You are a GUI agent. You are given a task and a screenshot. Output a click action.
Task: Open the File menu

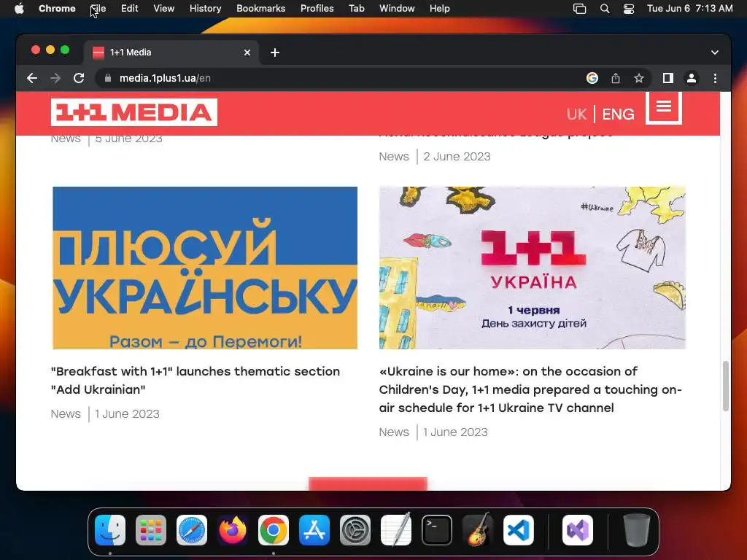coord(98,9)
